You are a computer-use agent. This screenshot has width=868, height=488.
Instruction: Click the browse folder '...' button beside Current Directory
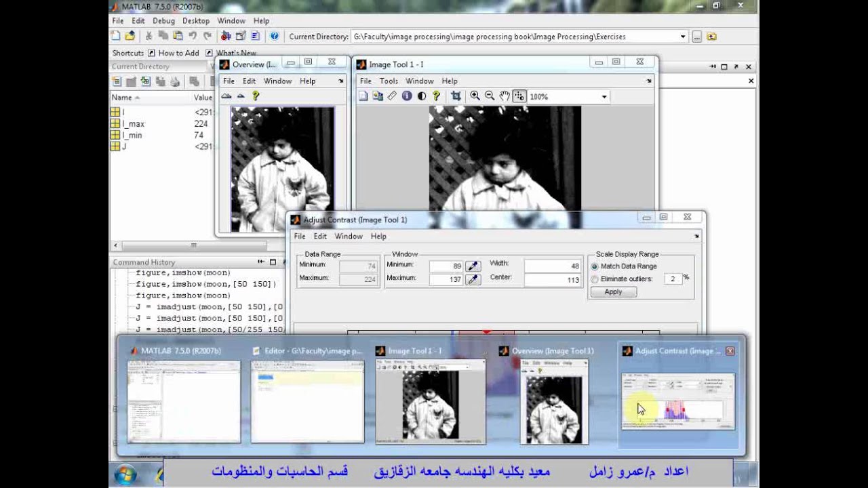tap(697, 37)
